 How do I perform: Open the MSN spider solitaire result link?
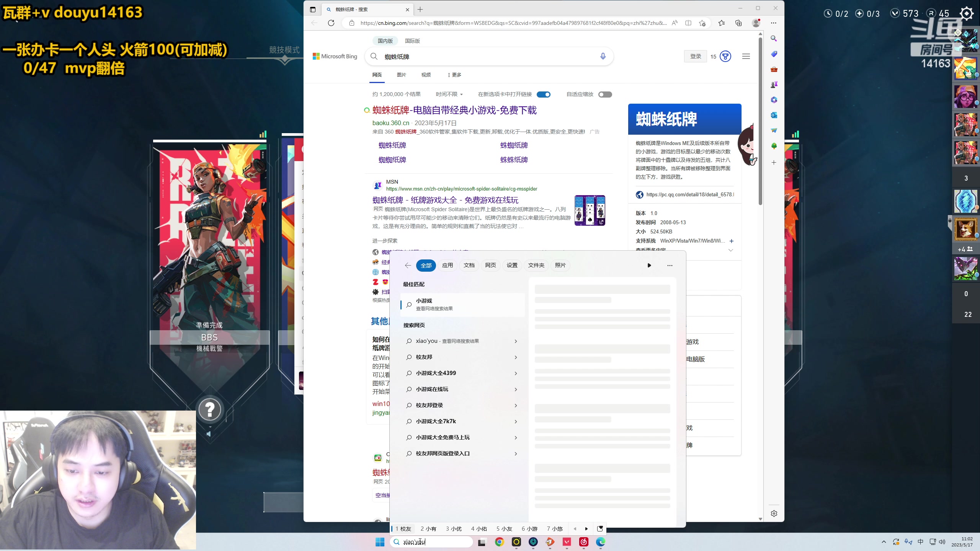coord(445,200)
